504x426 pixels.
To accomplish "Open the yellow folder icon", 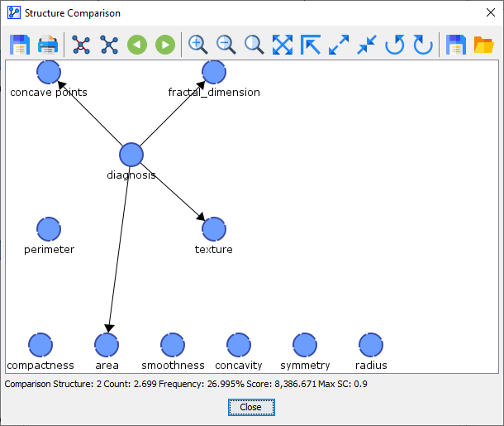I will click(x=483, y=45).
